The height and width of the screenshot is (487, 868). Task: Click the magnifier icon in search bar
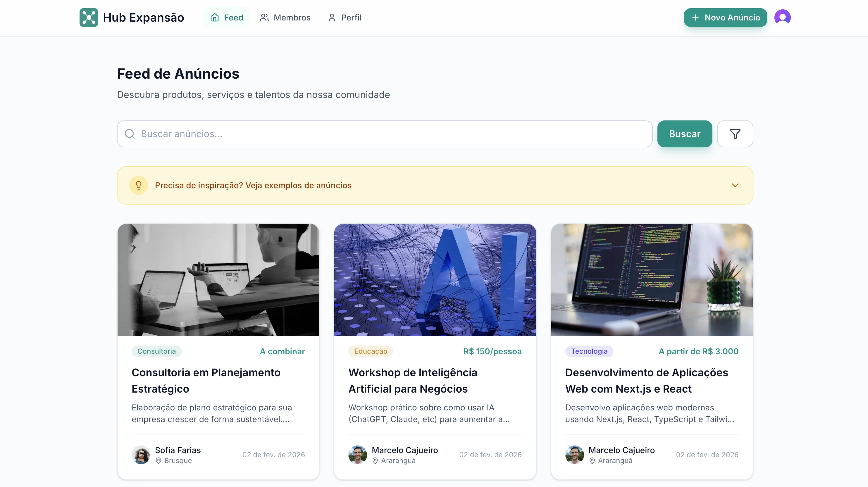click(x=130, y=134)
